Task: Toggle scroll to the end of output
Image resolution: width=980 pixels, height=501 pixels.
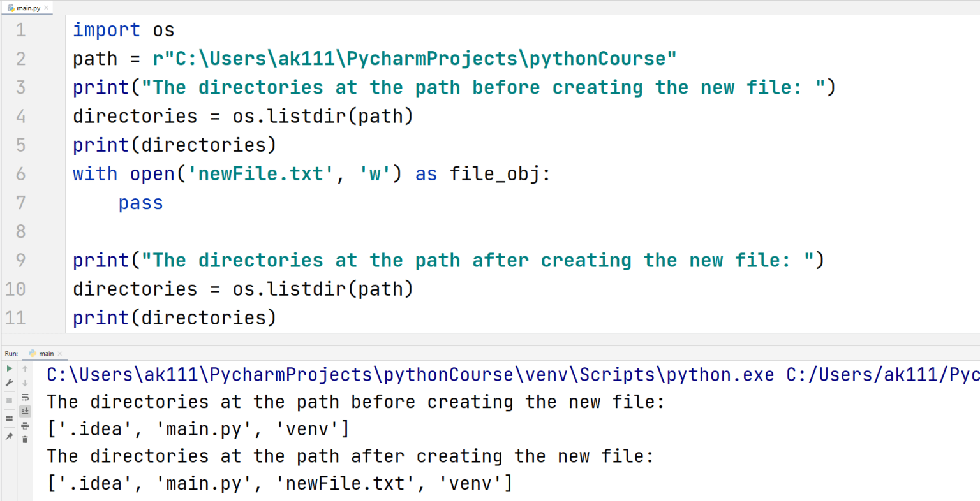Action: [26, 411]
